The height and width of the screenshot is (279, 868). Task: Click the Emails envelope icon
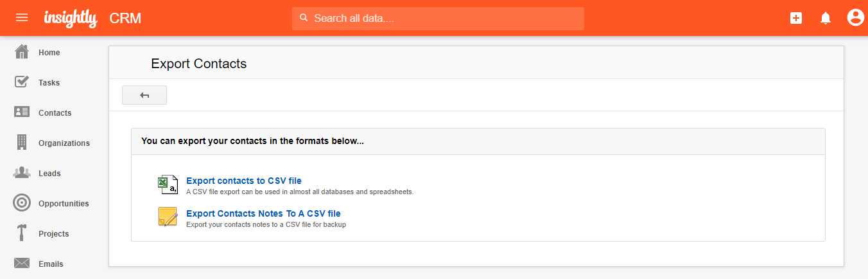pos(22,264)
